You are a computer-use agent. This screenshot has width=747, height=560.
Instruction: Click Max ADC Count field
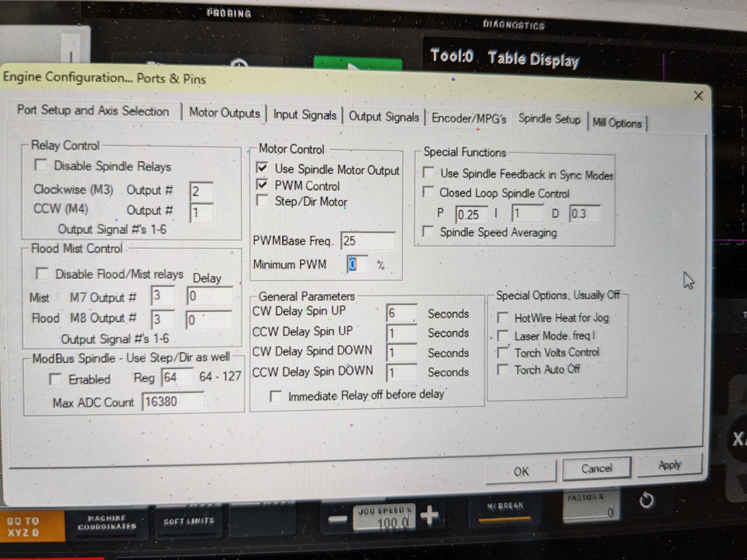(173, 401)
